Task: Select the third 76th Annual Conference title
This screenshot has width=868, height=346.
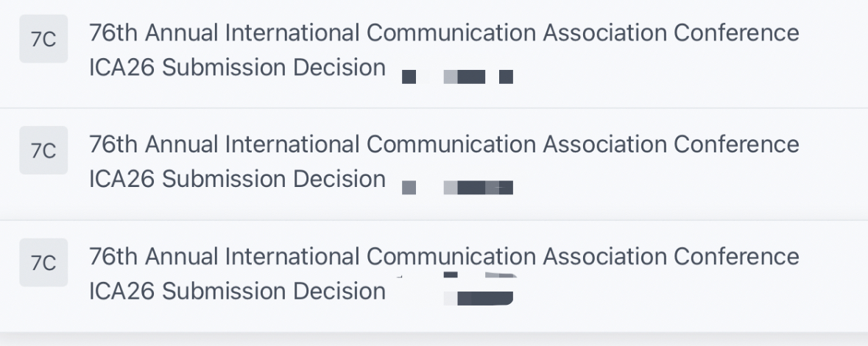Action: tap(443, 256)
